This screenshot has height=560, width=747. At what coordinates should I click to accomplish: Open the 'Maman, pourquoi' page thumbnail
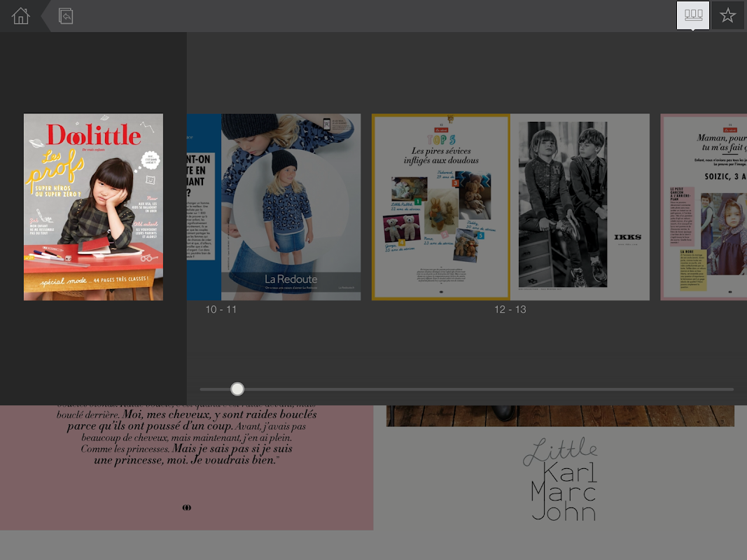pos(704,206)
